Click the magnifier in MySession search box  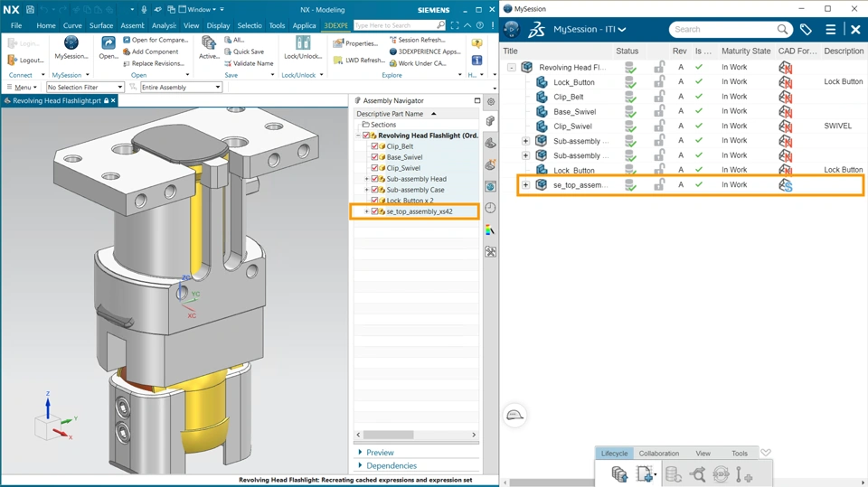(x=782, y=29)
